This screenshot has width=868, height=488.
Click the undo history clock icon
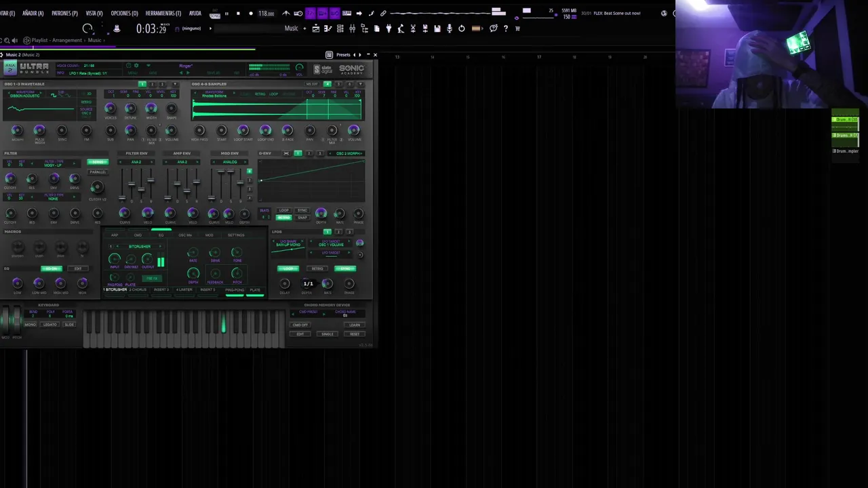point(462,28)
